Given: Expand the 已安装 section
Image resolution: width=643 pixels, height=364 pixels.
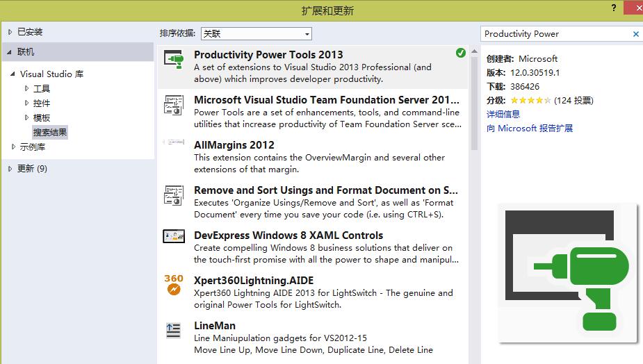Looking at the screenshot, I should coord(10,32).
